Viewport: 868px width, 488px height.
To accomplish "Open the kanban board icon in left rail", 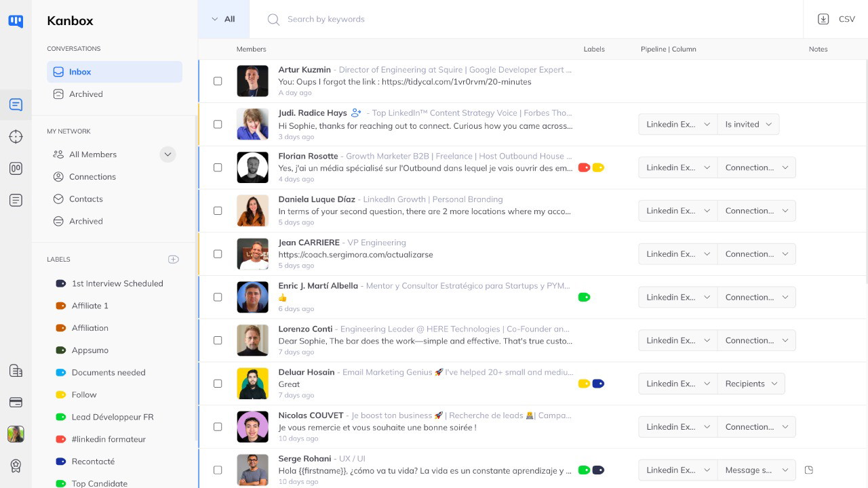I will point(16,169).
